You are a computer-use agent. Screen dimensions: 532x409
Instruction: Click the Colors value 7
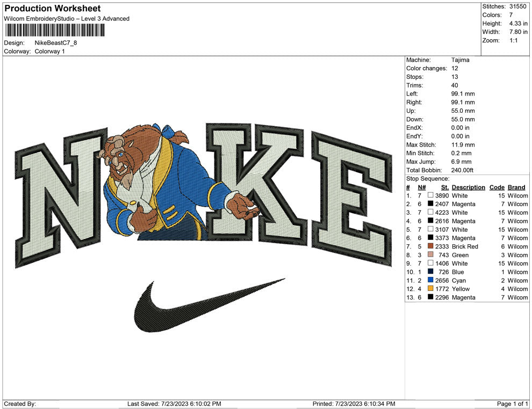click(x=511, y=15)
